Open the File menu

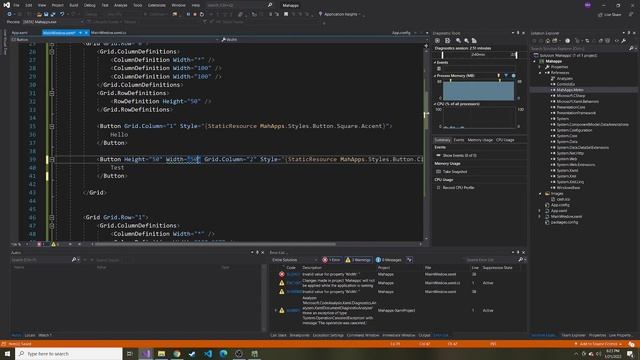(16, 5)
